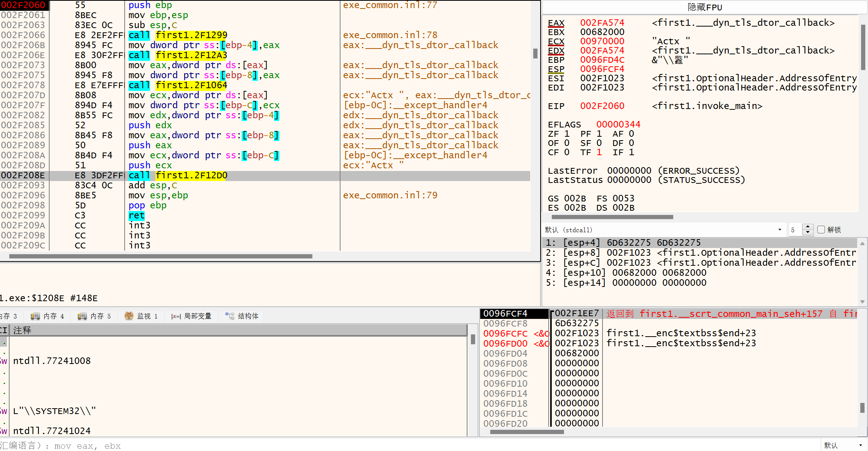Select the 内存 3 tab
This screenshot has width=868, height=451.
tap(8, 316)
